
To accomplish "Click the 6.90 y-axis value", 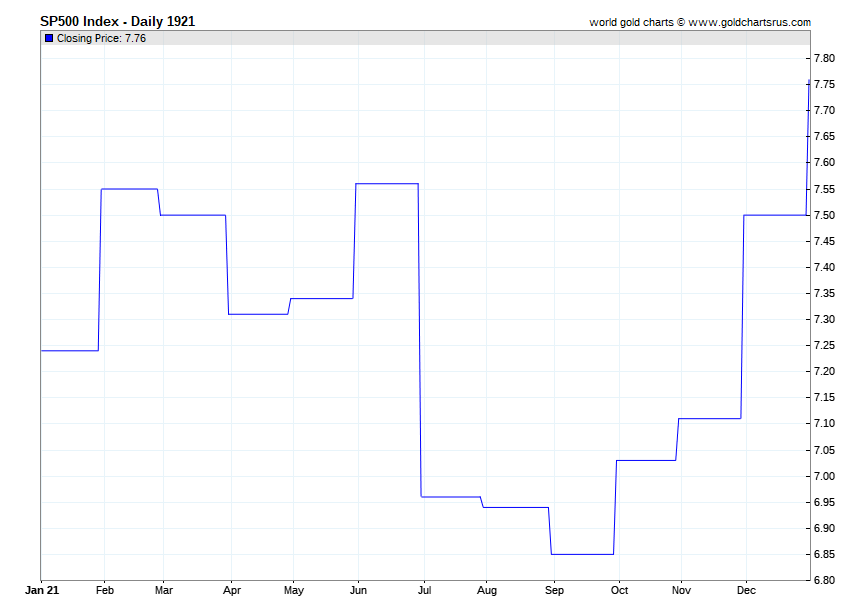I will coord(825,528).
